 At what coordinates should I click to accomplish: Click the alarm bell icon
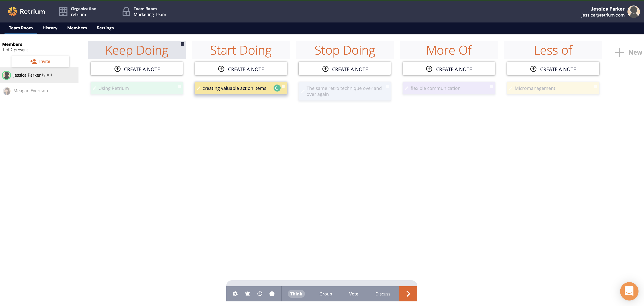pos(247,294)
